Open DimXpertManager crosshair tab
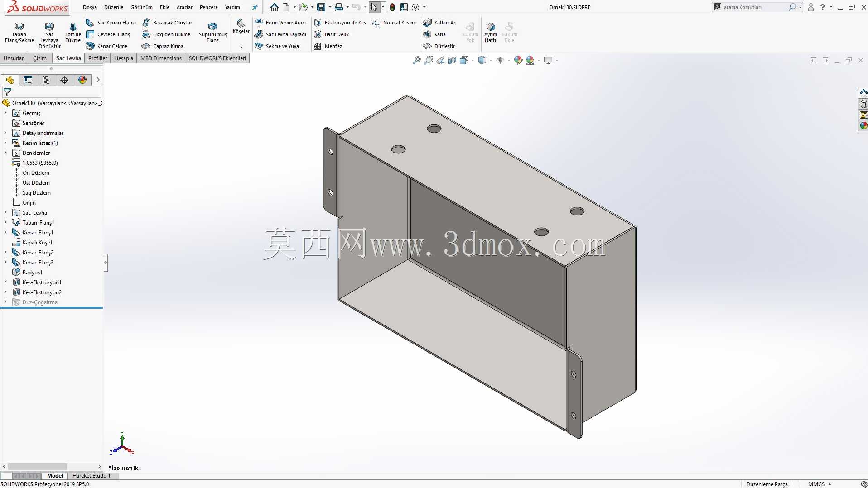The height and width of the screenshot is (488, 868). 64,80
